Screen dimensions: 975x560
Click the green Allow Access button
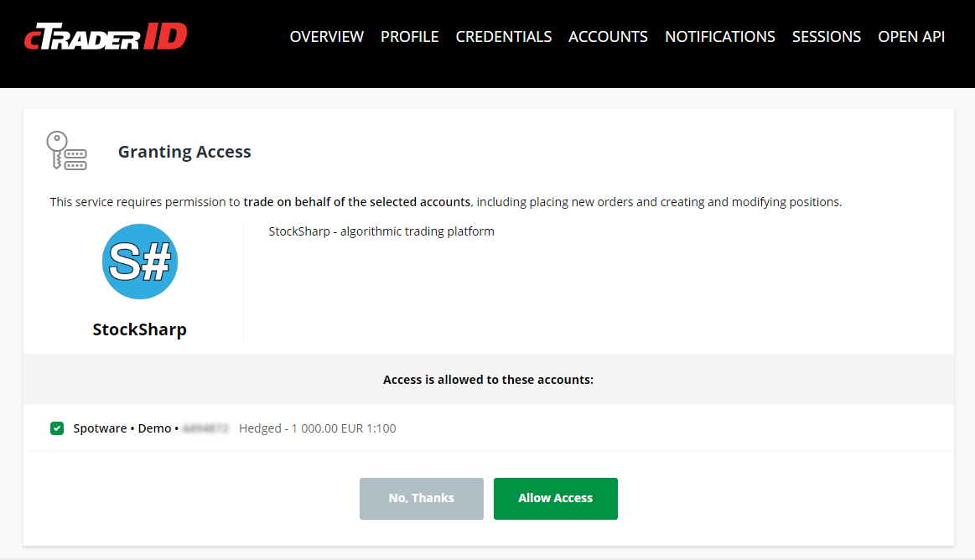[556, 499]
